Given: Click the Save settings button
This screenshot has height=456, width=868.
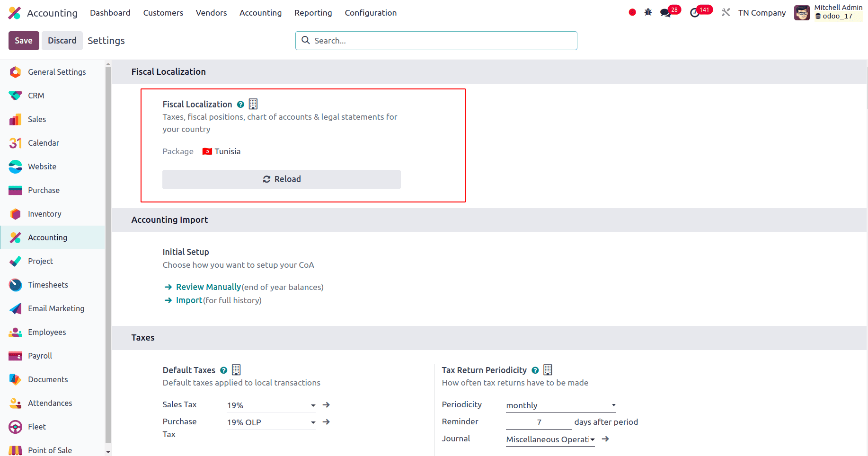Looking at the screenshot, I should tap(24, 41).
